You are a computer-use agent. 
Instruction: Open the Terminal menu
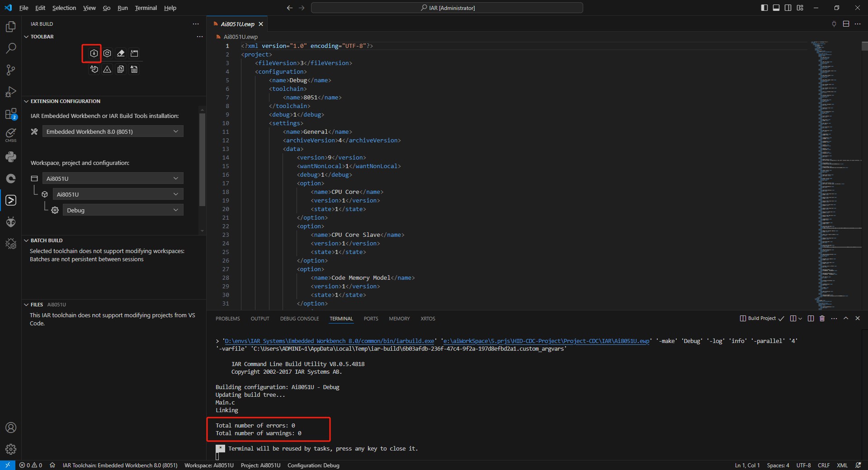[146, 8]
